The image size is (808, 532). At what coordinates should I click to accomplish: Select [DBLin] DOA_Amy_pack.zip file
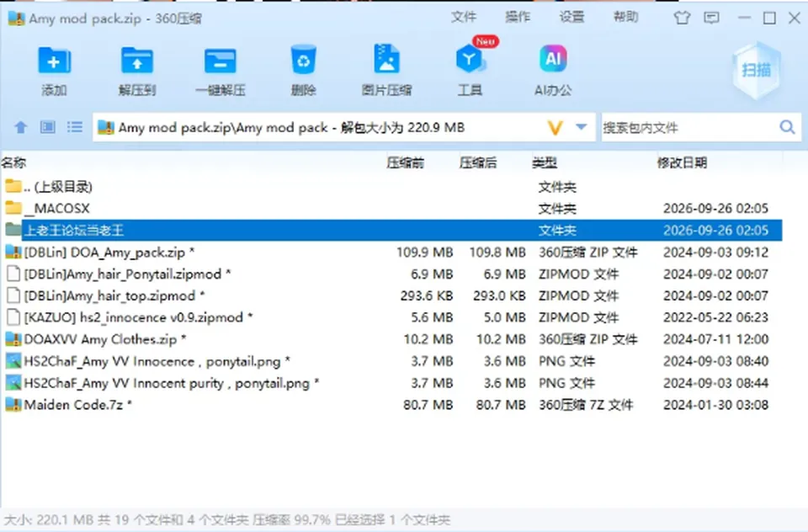(391, 252)
